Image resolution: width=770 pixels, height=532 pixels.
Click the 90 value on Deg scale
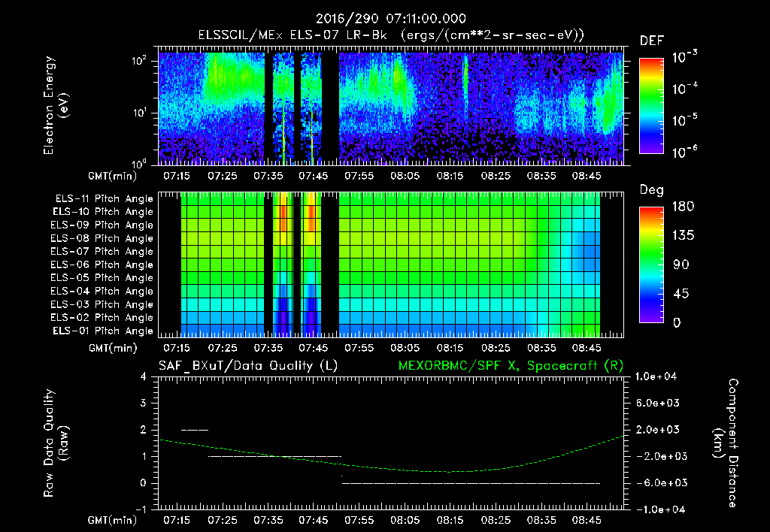pos(681,265)
